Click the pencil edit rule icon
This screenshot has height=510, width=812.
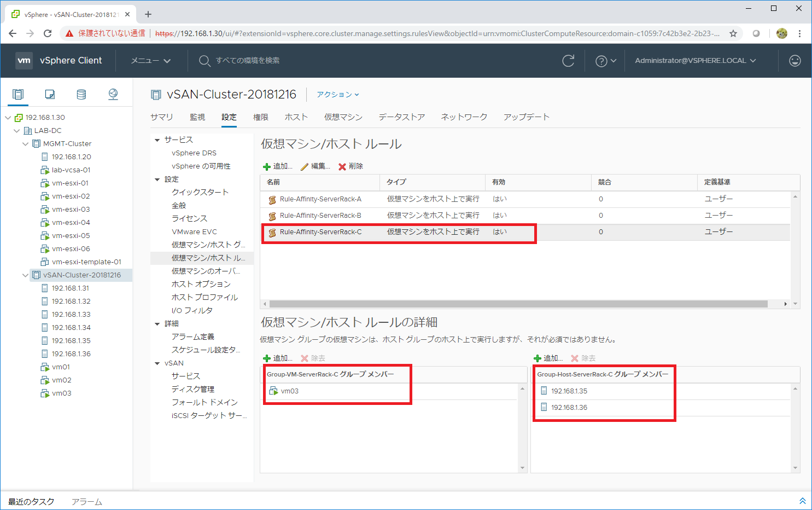pyautogui.click(x=305, y=166)
